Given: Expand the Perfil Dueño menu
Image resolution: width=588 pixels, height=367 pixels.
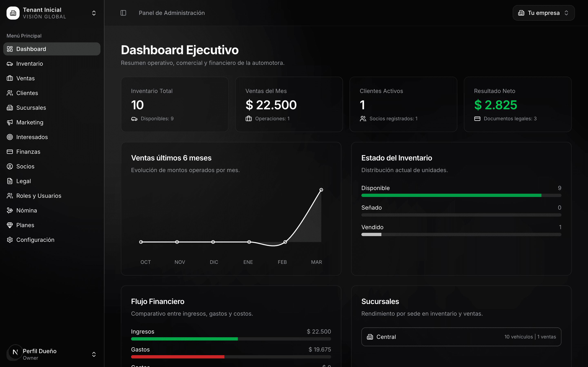Looking at the screenshot, I should click(x=94, y=354).
